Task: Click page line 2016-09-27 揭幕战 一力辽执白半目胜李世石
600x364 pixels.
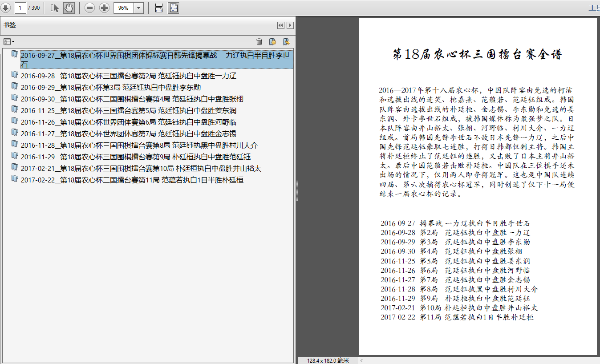Action: [x=455, y=223]
